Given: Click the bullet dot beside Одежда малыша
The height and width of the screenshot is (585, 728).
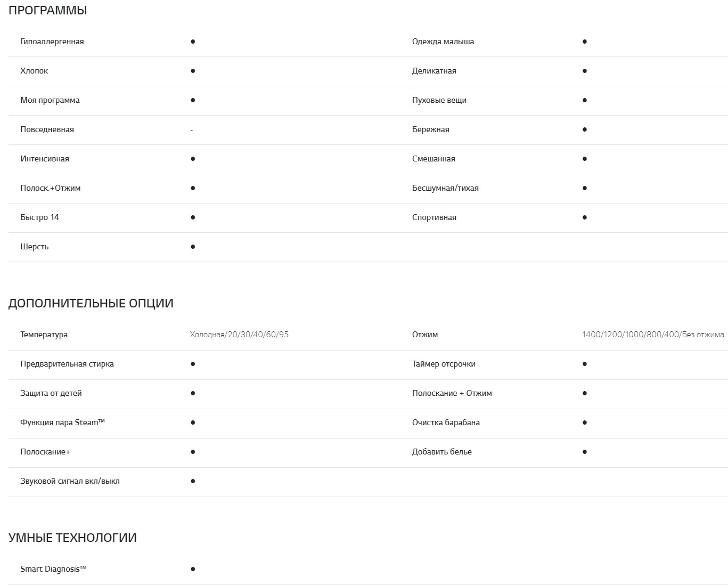Looking at the screenshot, I should pos(585,42).
